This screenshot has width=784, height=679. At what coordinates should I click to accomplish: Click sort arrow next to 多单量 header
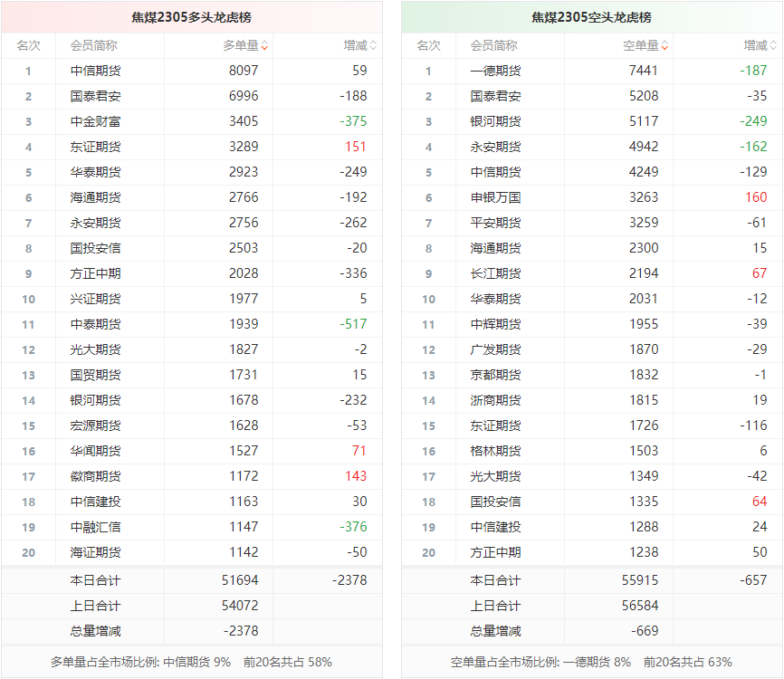(x=264, y=45)
